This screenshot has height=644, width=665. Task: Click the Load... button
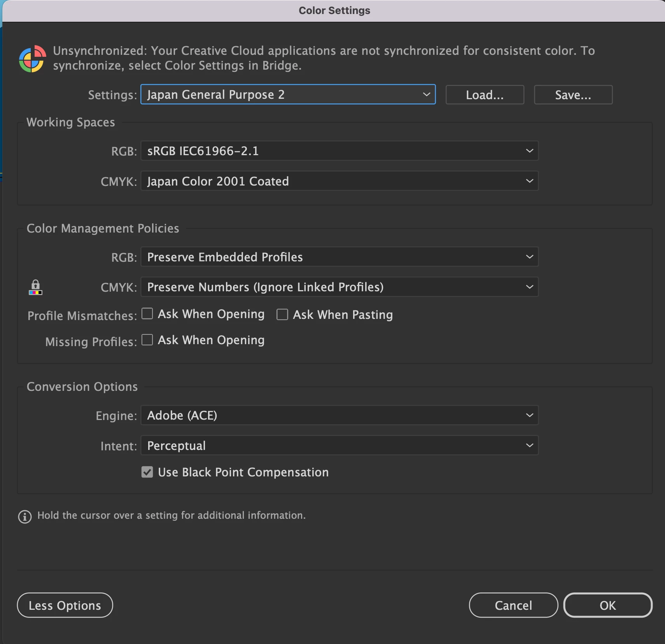coord(485,95)
